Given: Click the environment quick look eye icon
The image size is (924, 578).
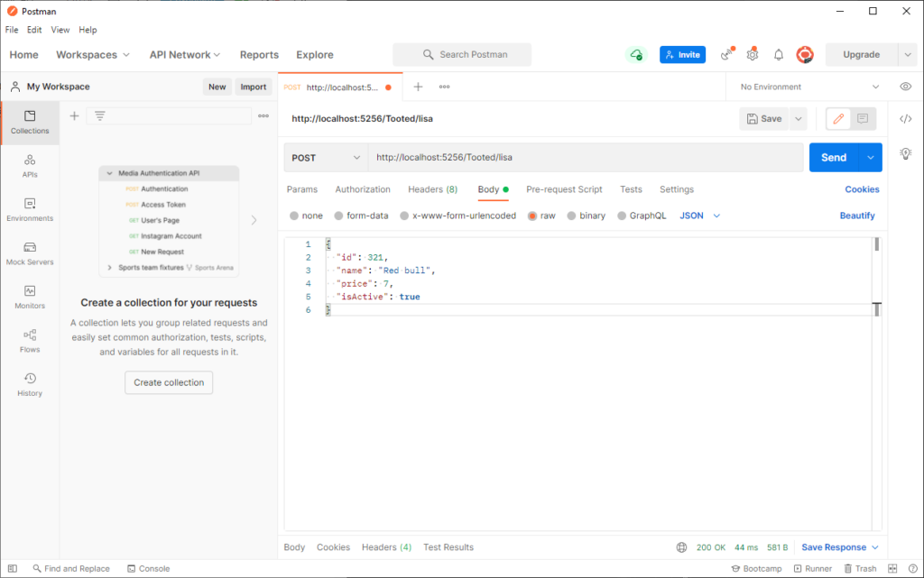Looking at the screenshot, I should click(906, 87).
